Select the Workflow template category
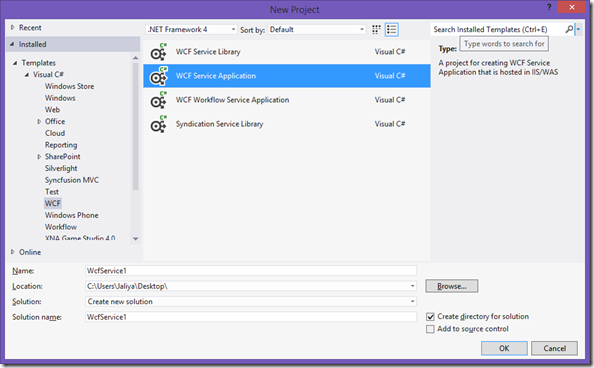This screenshot has height=368, width=594. click(61, 227)
